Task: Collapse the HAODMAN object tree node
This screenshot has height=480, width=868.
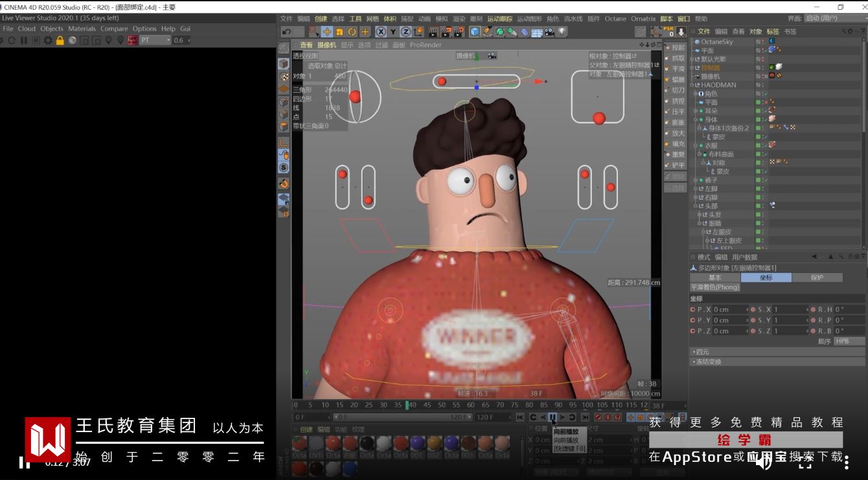Action: 692,85
